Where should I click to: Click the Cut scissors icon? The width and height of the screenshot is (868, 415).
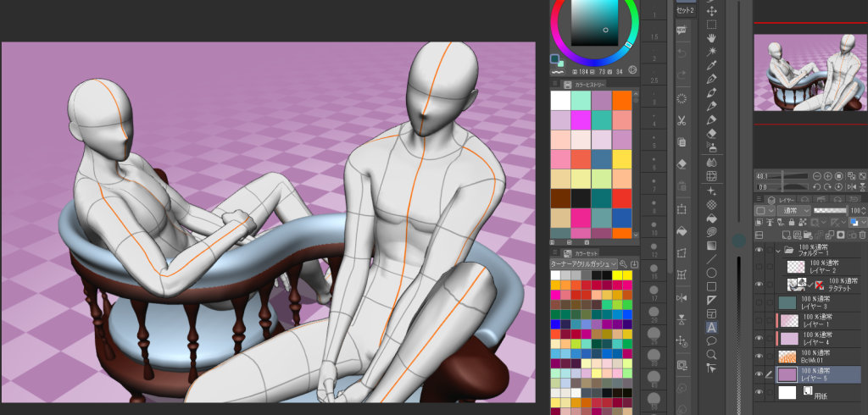pos(682,121)
